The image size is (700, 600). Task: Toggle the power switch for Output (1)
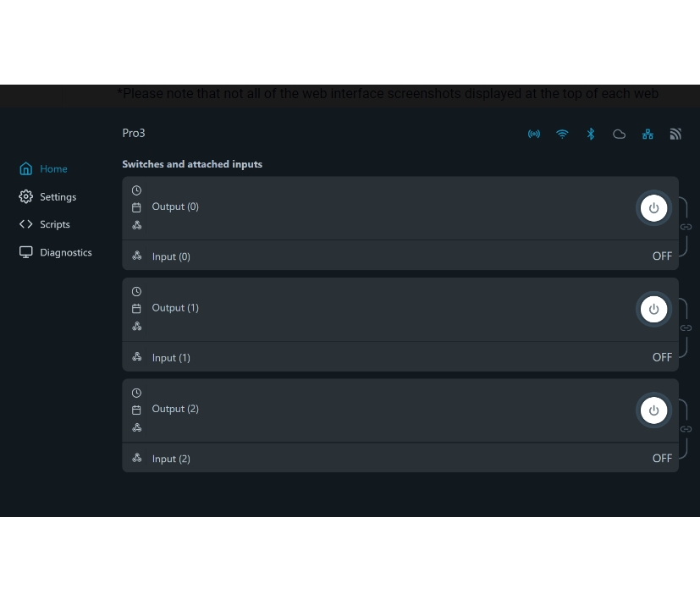(653, 310)
